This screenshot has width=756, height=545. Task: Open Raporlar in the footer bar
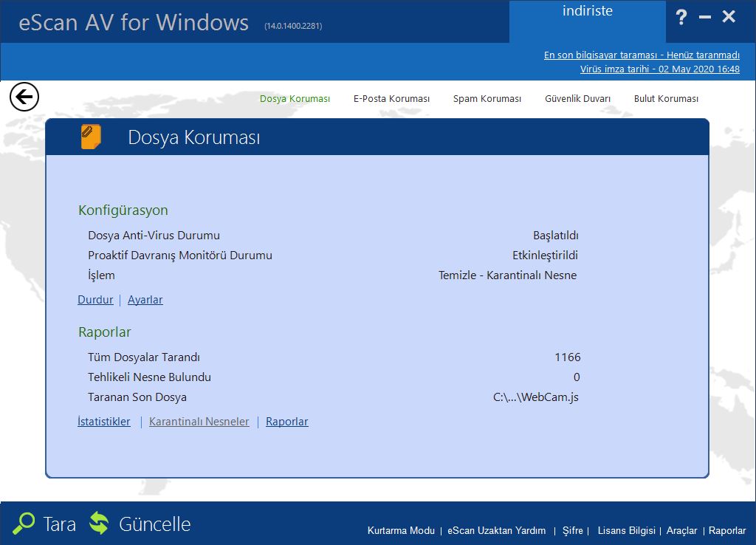coord(727,530)
